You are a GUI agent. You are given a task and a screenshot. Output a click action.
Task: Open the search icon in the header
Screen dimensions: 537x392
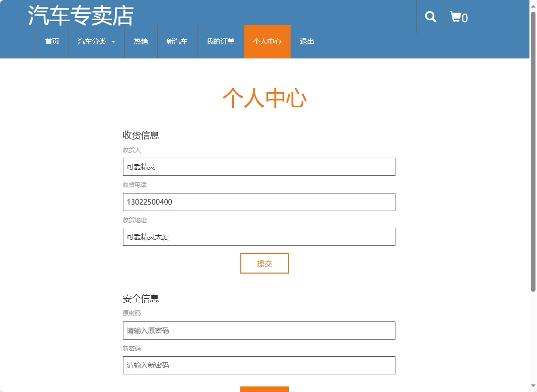click(430, 17)
